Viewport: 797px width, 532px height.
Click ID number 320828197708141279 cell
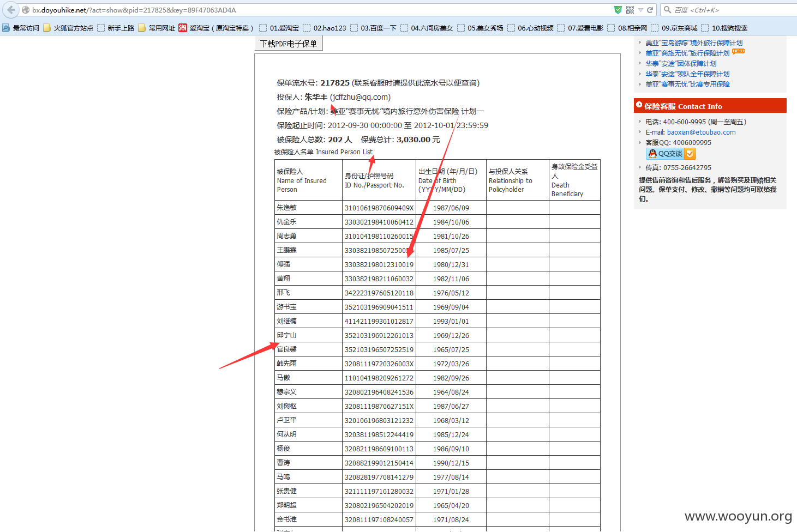tap(379, 477)
